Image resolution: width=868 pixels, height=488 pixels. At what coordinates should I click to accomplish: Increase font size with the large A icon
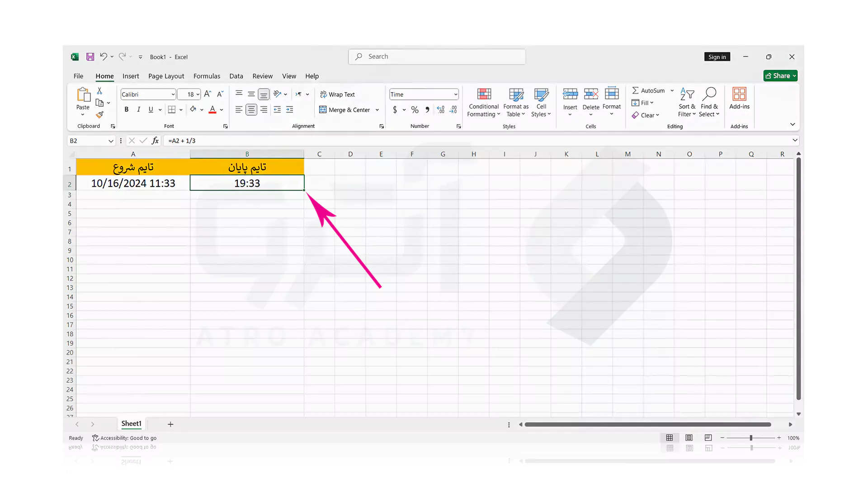(208, 94)
